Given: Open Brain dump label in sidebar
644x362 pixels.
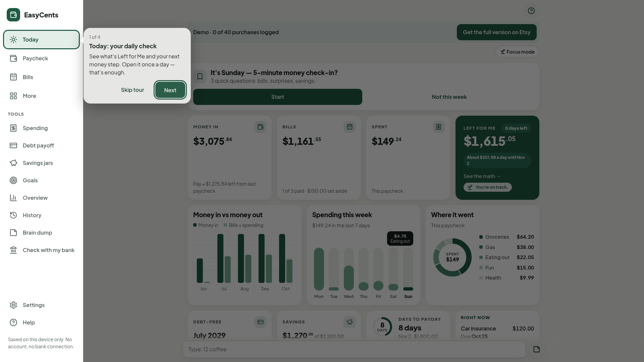Looking at the screenshot, I should 37,233.
